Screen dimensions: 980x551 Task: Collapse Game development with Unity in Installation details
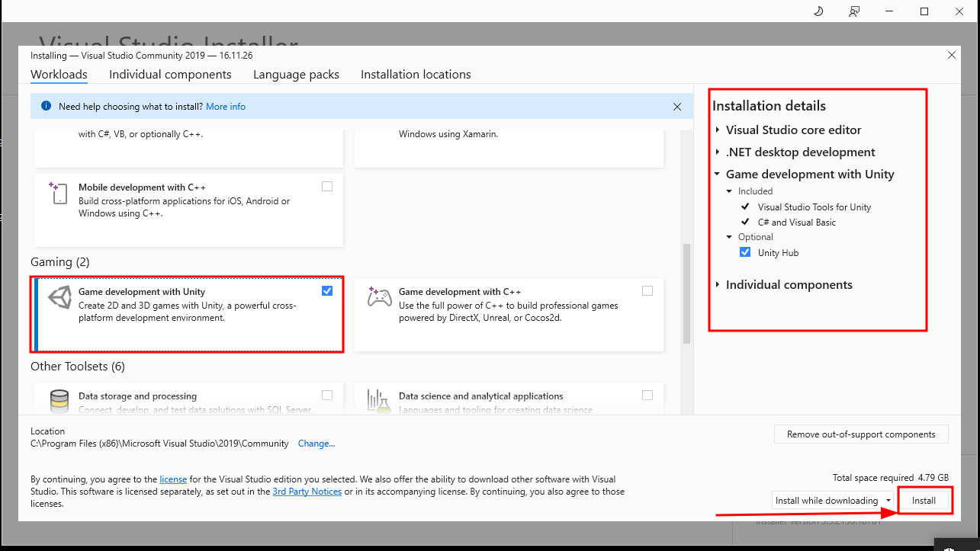coord(717,175)
